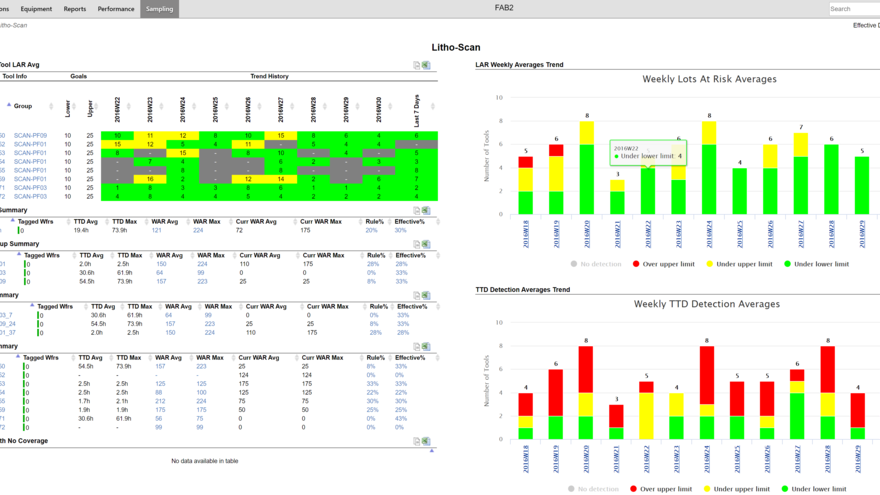Copy the summary table containing row 03_7
Image resolution: width=880 pixels, height=495 pixels.
(416, 295)
